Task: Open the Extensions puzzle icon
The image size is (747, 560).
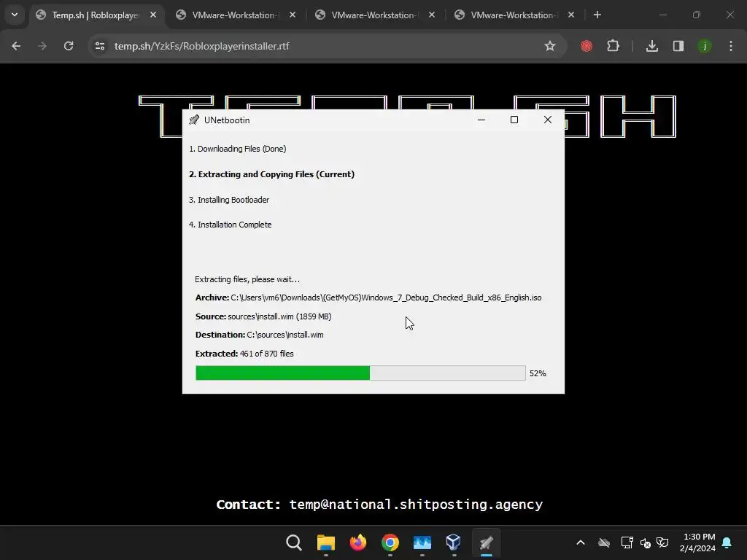Action: click(613, 46)
